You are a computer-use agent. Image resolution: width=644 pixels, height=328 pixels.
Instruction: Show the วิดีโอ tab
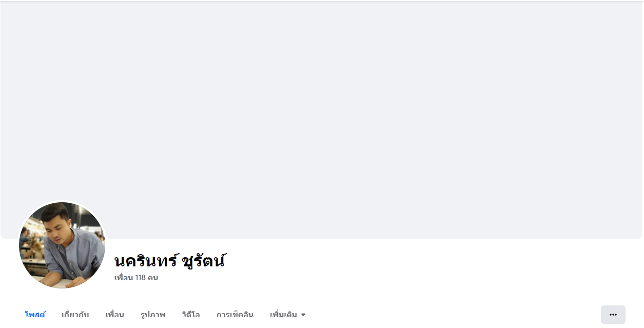pyautogui.click(x=191, y=315)
